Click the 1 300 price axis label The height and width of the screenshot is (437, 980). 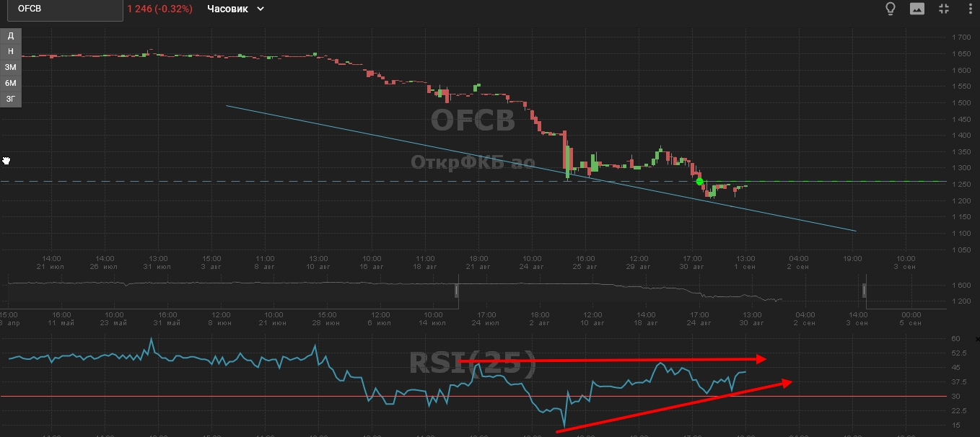(x=961, y=168)
